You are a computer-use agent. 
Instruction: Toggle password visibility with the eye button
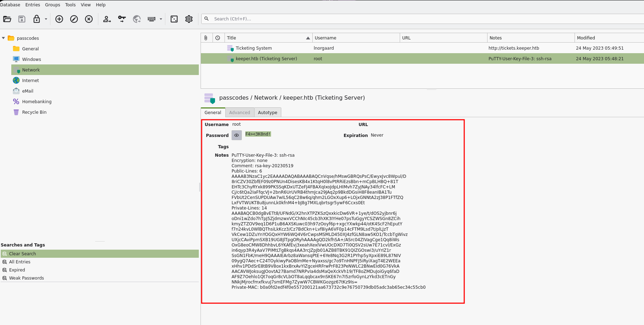click(237, 135)
